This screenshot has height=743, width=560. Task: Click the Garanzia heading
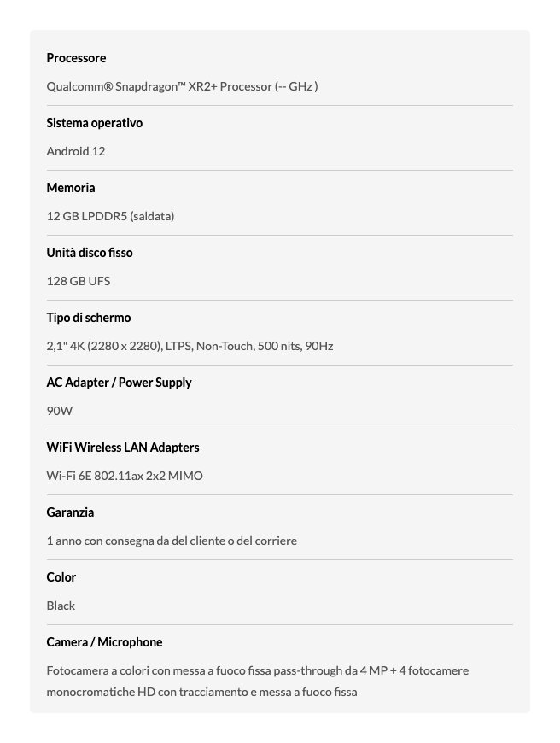click(70, 512)
